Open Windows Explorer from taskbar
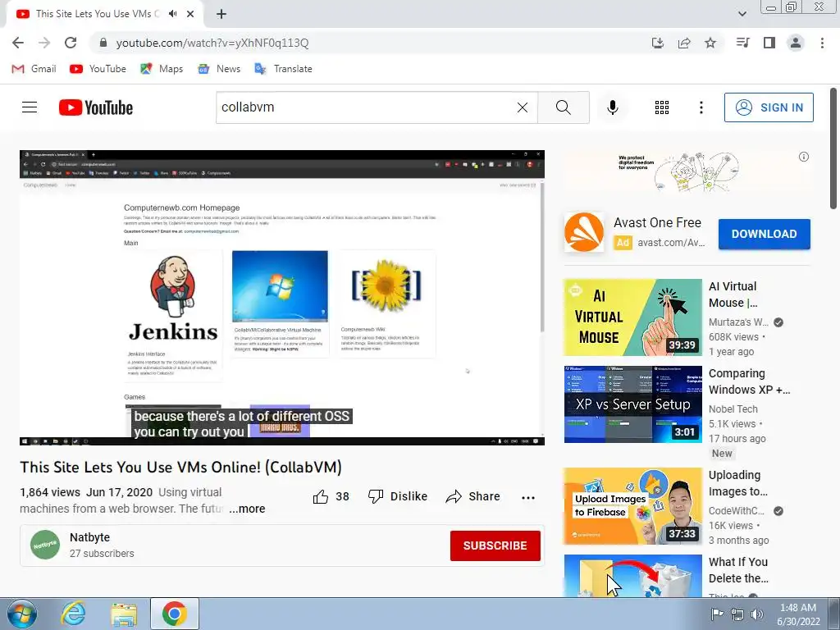This screenshot has width=840, height=630. click(124, 614)
